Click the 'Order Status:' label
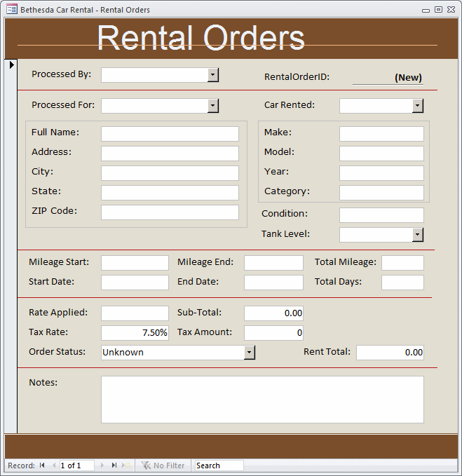Image resolution: width=462 pixels, height=476 pixels. click(x=57, y=351)
